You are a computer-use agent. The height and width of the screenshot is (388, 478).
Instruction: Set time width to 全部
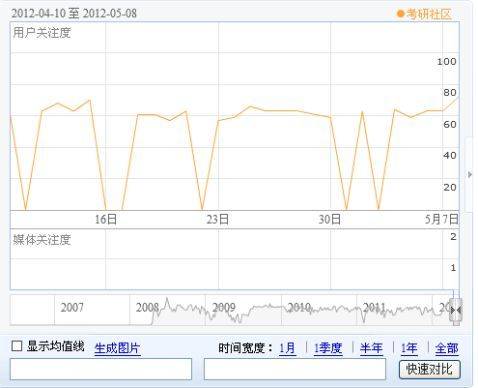click(x=447, y=348)
